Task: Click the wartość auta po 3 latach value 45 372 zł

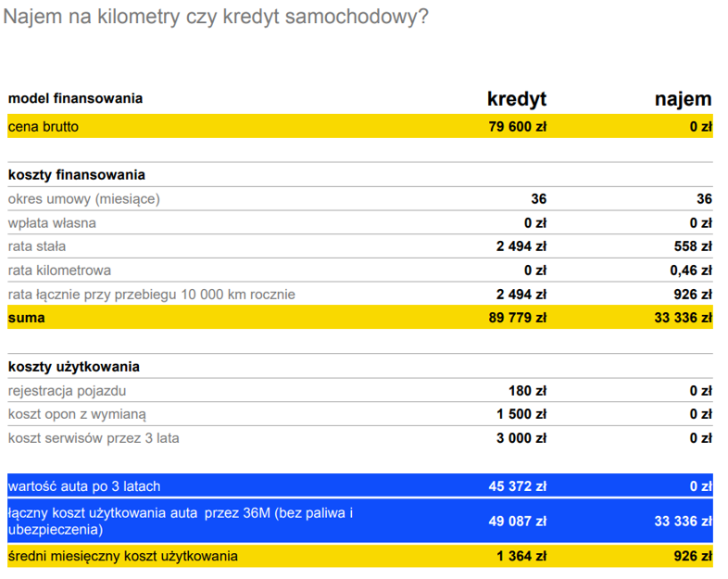Action: (x=517, y=486)
